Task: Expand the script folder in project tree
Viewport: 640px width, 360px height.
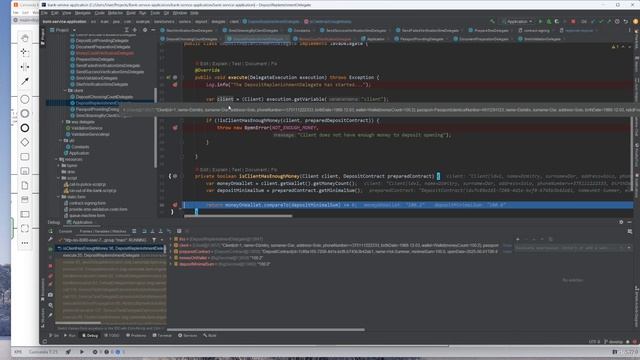Action: pyautogui.click(x=59, y=178)
